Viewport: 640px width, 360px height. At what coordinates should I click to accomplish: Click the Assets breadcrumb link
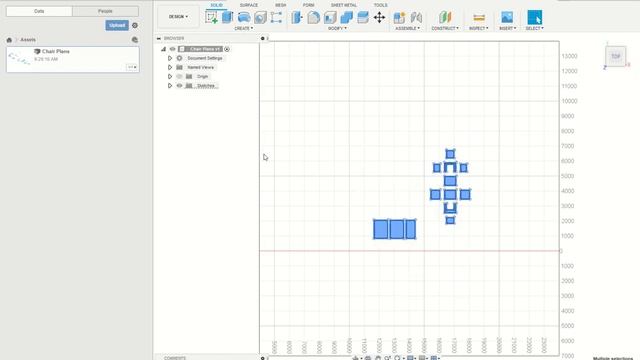[28, 40]
